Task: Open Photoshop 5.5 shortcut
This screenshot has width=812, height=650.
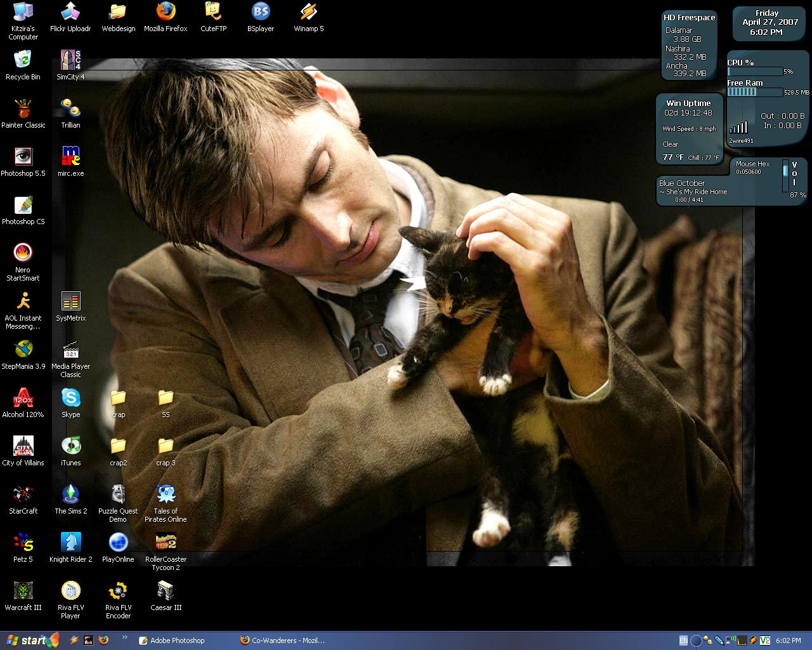Action: tap(23, 161)
